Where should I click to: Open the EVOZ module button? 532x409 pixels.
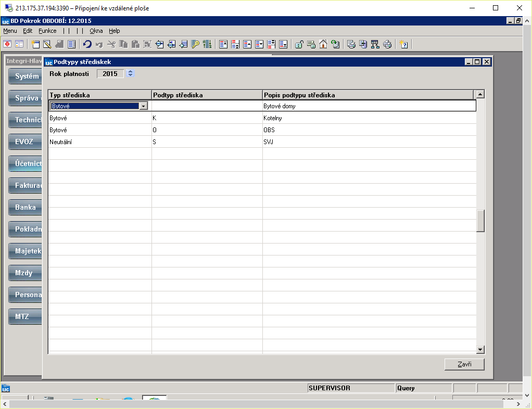click(25, 142)
